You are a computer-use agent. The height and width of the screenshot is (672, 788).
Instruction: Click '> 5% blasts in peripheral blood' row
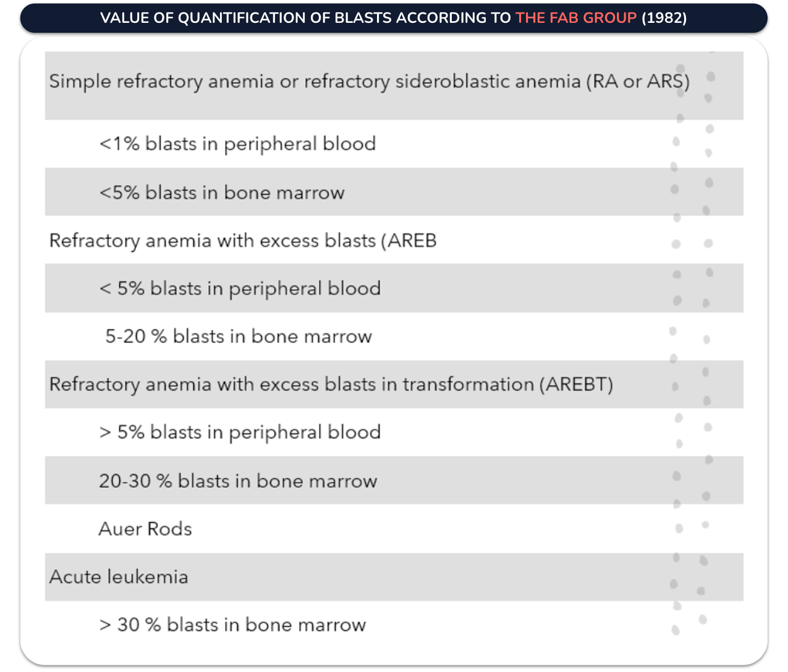click(394, 432)
